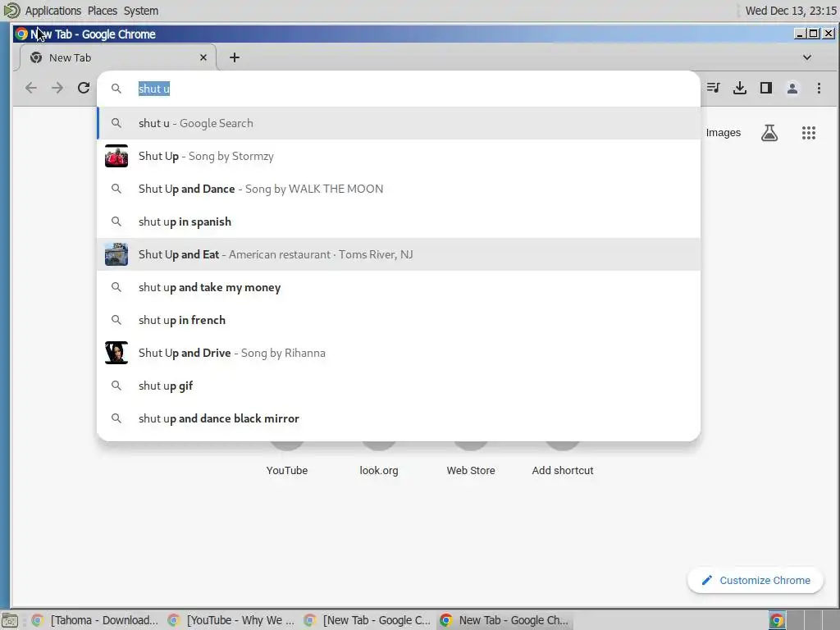
Task: Open the profile avatar icon
Action: (x=792, y=88)
